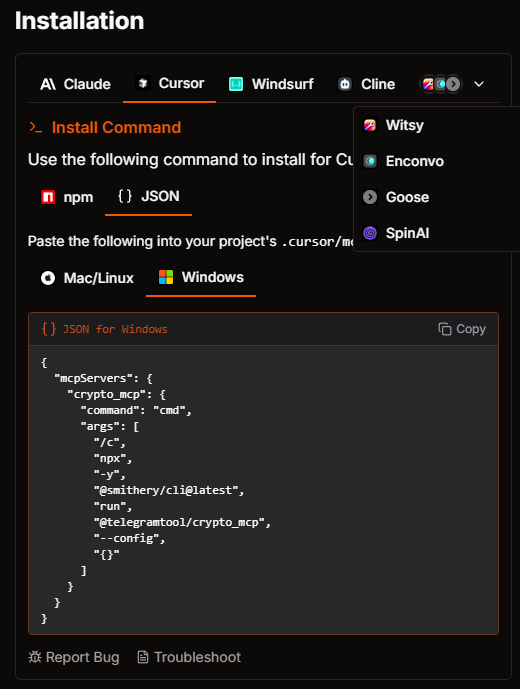Click the Claude Anthropic logo icon
The image size is (520, 689).
point(47,84)
